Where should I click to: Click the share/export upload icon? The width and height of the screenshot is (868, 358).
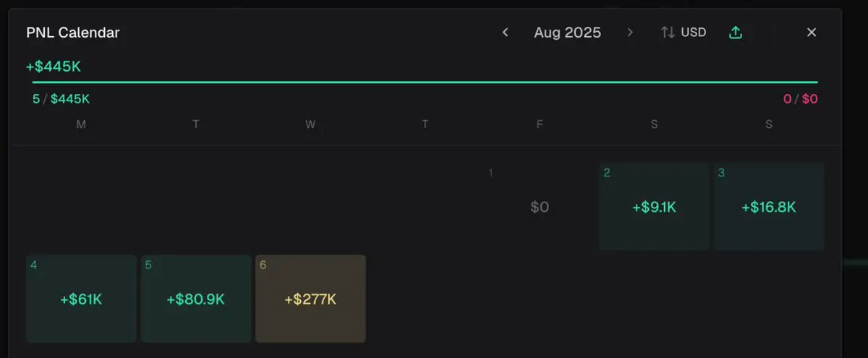[x=736, y=33]
